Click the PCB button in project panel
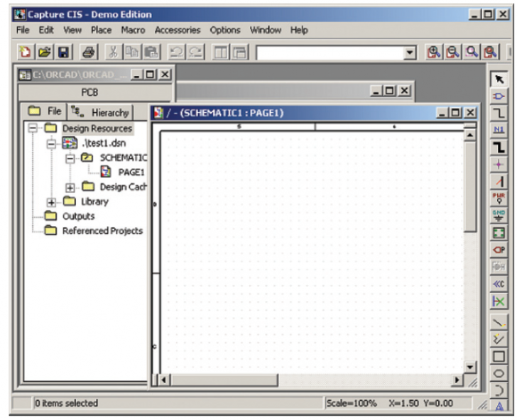Image resolution: width=517 pixels, height=420 pixels. [89, 92]
